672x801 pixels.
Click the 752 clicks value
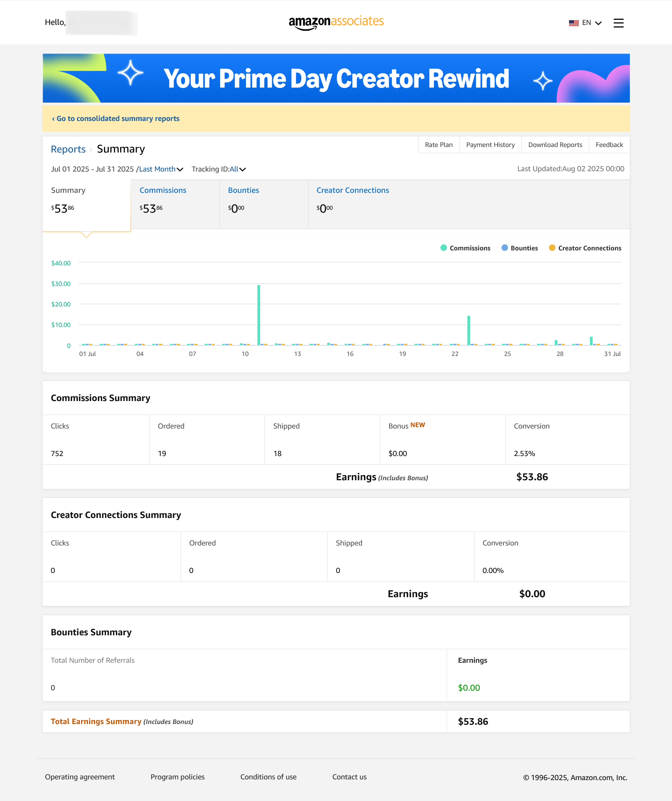57,453
